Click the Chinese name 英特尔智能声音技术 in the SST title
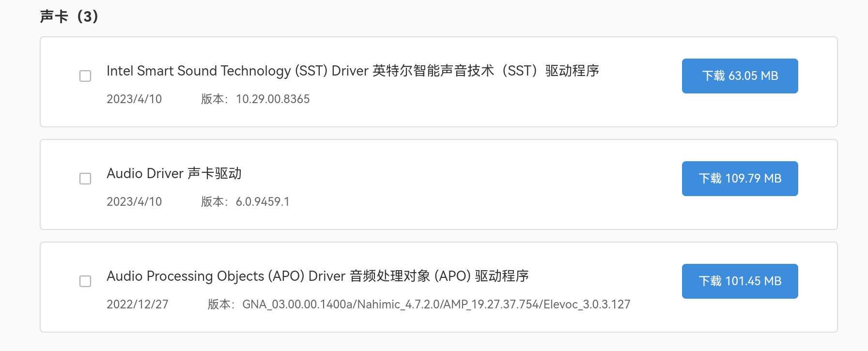 click(x=433, y=71)
